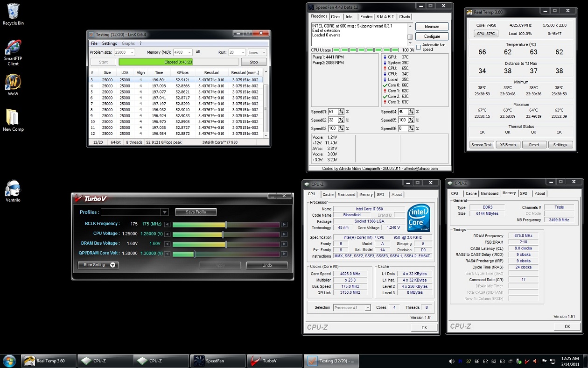
Task: Open the SPD tab in the CPU-Z memory window
Action: pyautogui.click(x=524, y=193)
